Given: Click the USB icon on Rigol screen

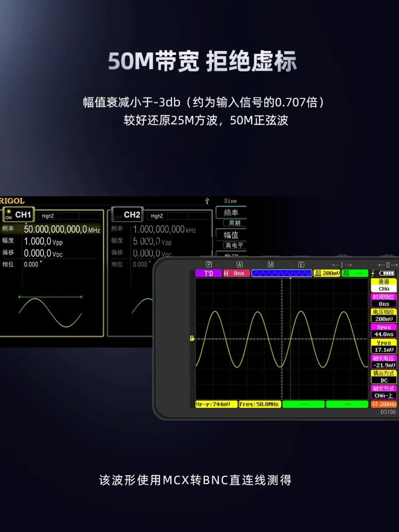Looking at the screenshot, I should [x=207, y=201].
